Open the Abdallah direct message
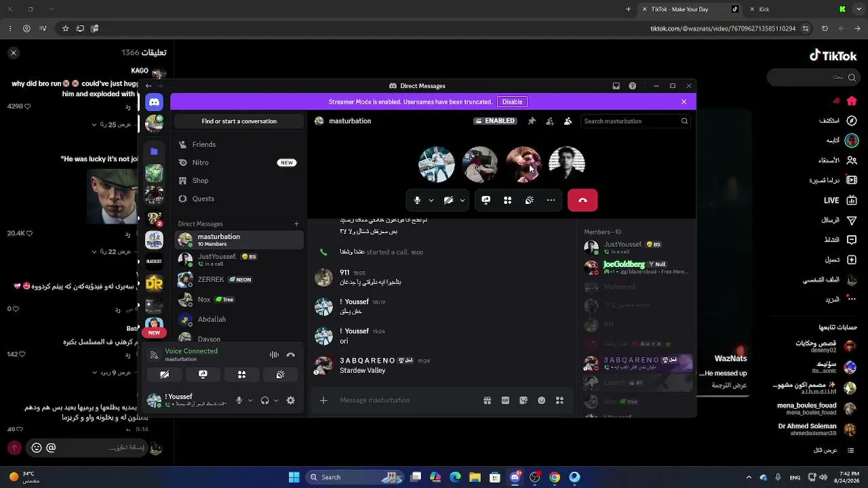The image size is (868, 488). (x=239, y=319)
